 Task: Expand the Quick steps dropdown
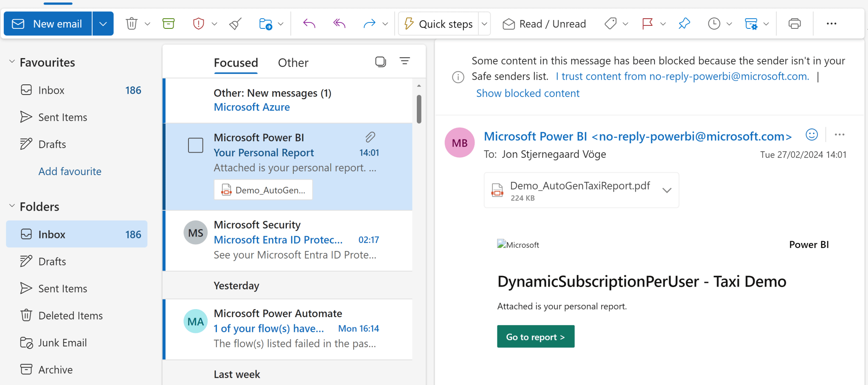coord(484,23)
